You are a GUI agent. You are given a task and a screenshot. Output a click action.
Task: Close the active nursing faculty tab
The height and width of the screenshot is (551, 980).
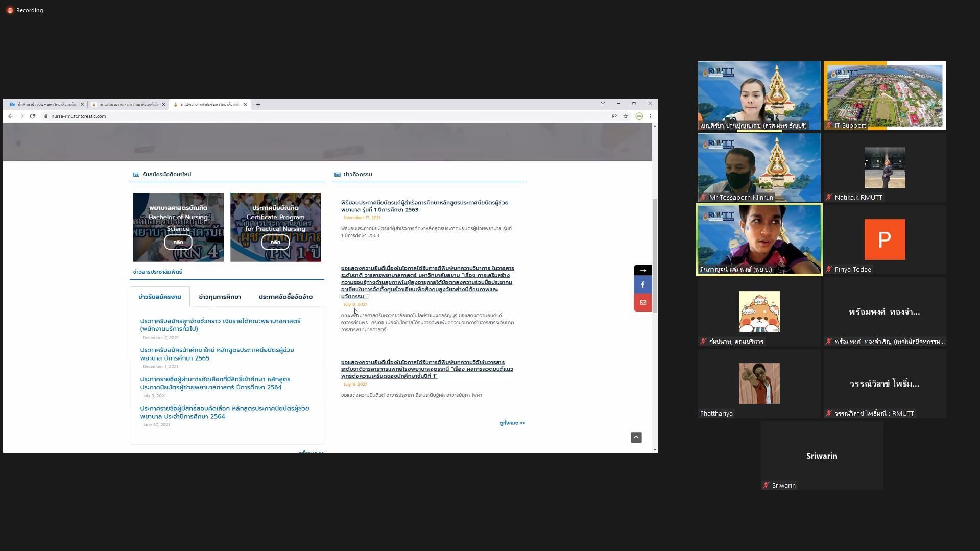click(x=245, y=104)
